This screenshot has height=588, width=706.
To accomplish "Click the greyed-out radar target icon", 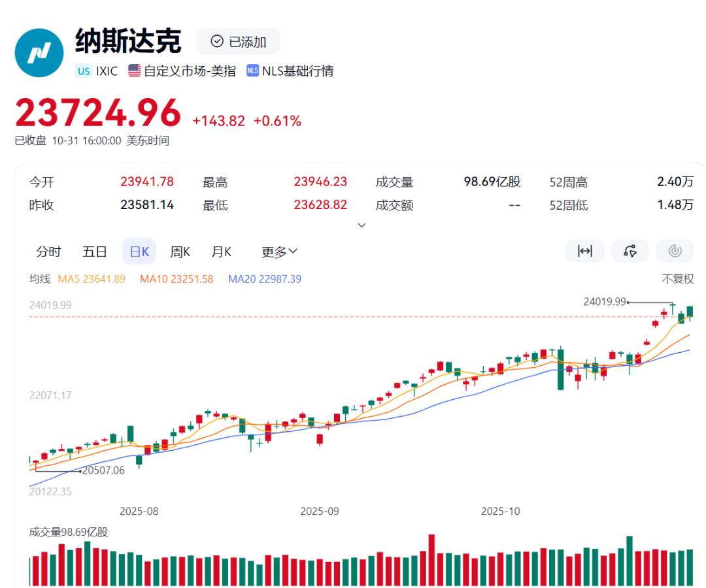I will pos(675,251).
